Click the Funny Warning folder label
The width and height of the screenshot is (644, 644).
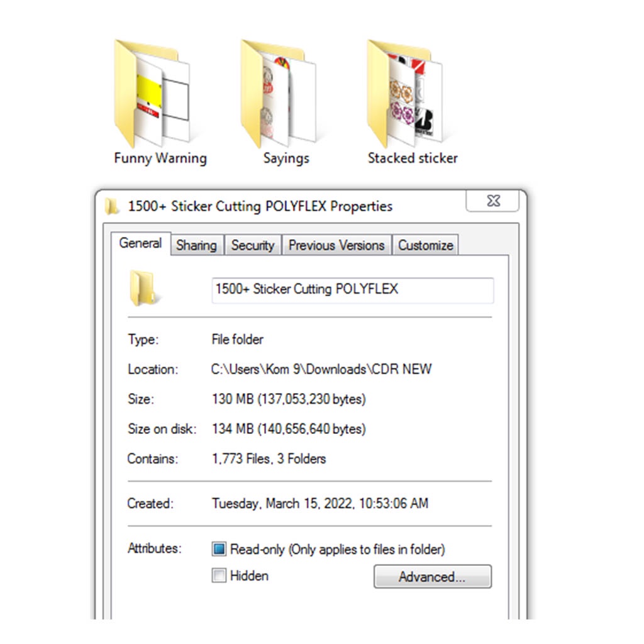click(x=160, y=158)
